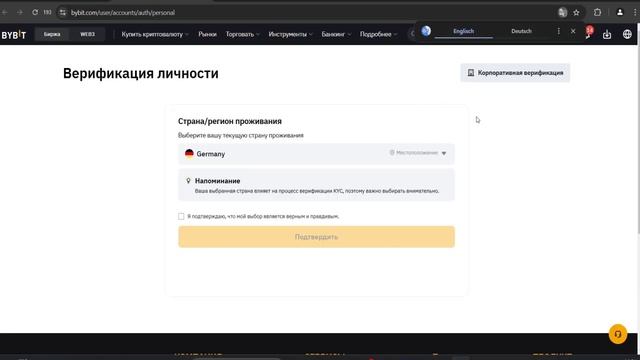
Task: Open Купить криптовалюту menu
Action: click(x=155, y=34)
